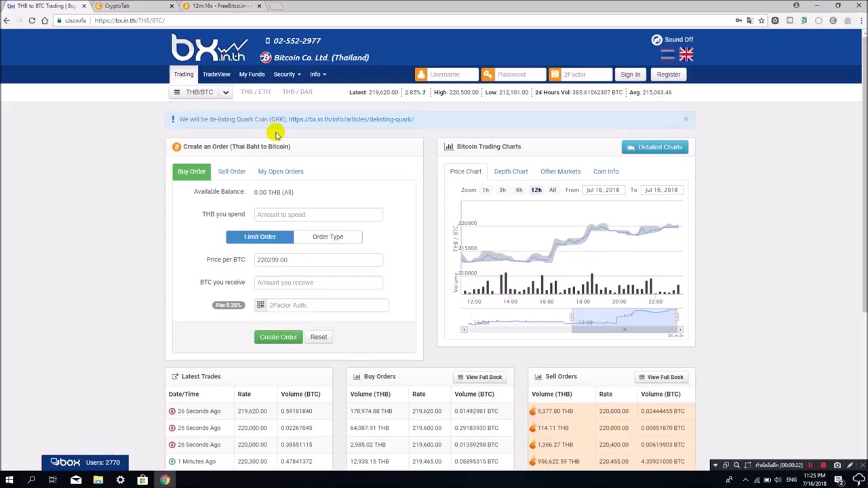Open Settings gear on the taskbar
This screenshot has height=488, width=868.
point(120,480)
